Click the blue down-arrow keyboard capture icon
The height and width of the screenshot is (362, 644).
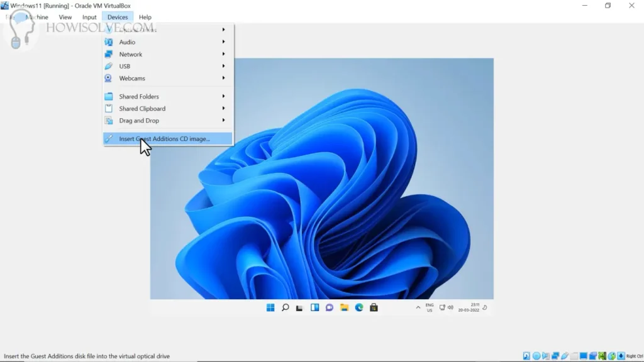point(621,356)
